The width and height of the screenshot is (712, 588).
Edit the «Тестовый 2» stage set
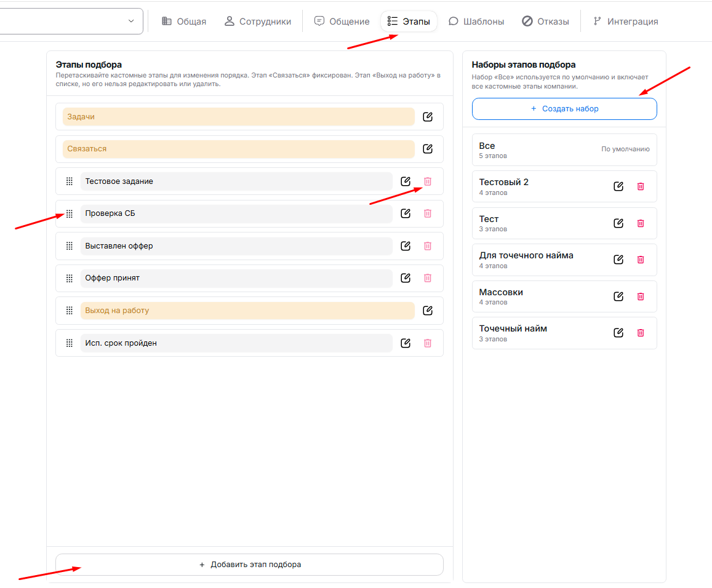click(618, 186)
